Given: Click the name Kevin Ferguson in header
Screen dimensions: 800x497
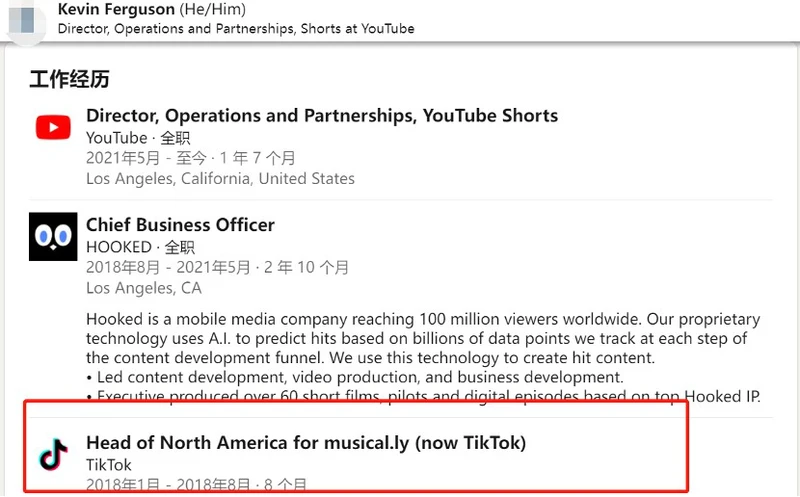Looking at the screenshot, I should (116, 9).
